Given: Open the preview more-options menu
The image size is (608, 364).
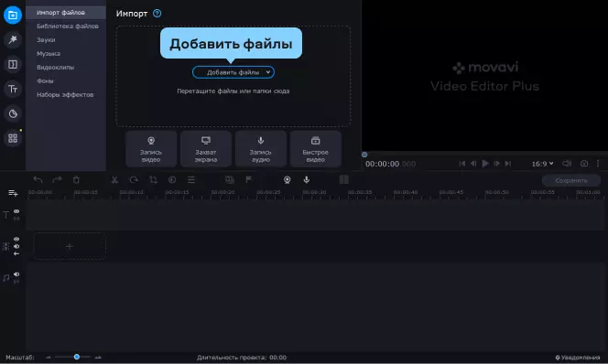Looking at the screenshot, I should (598, 164).
